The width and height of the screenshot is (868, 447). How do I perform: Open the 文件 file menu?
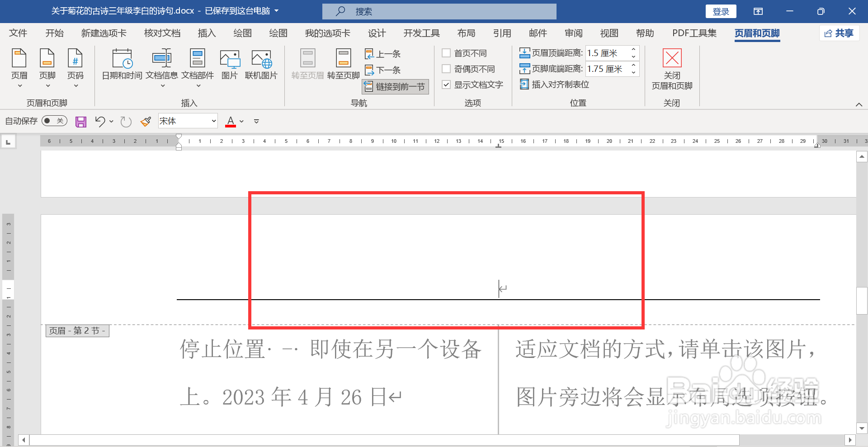[18, 33]
